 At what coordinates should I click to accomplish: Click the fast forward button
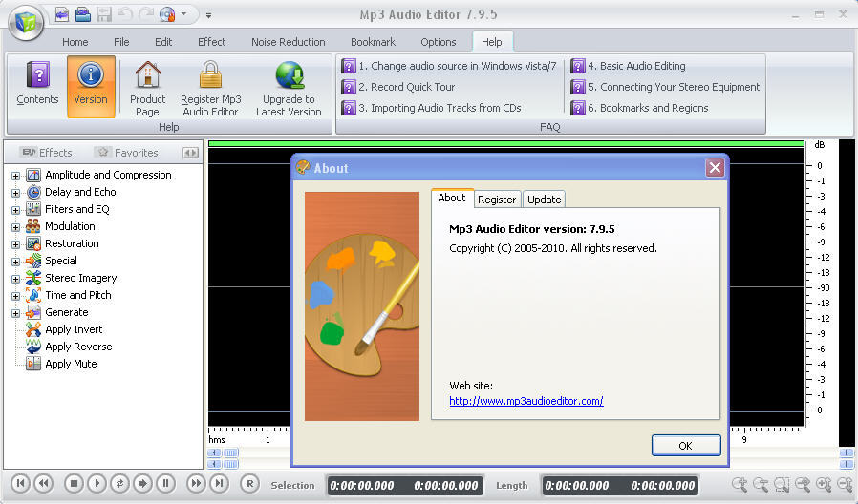(x=196, y=483)
